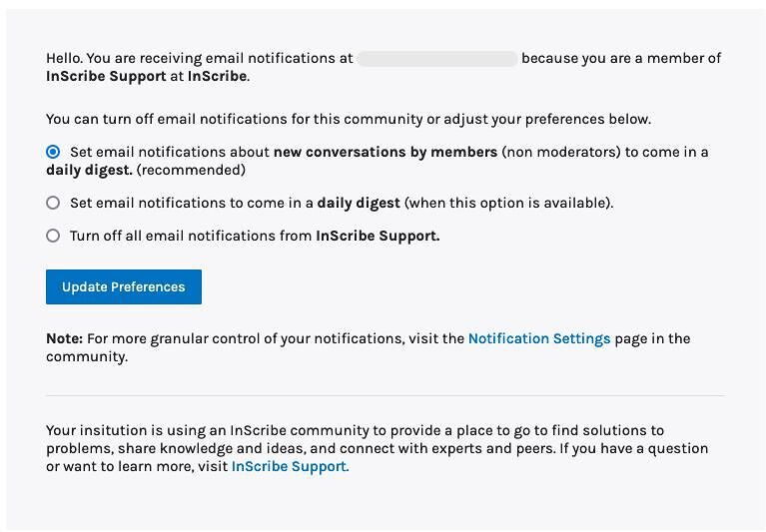
Task: Click the 'Turn off all email notifications from' label
Action: click(191, 236)
